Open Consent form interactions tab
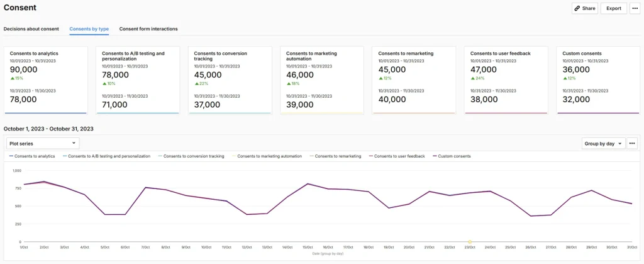The height and width of the screenshot is (264, 644). tap(148, 29)
